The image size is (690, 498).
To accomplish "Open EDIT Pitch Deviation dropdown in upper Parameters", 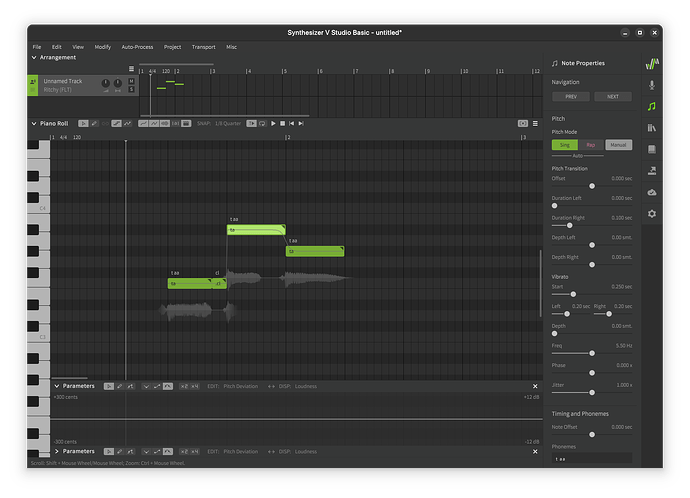I will (x=241, y=386).
